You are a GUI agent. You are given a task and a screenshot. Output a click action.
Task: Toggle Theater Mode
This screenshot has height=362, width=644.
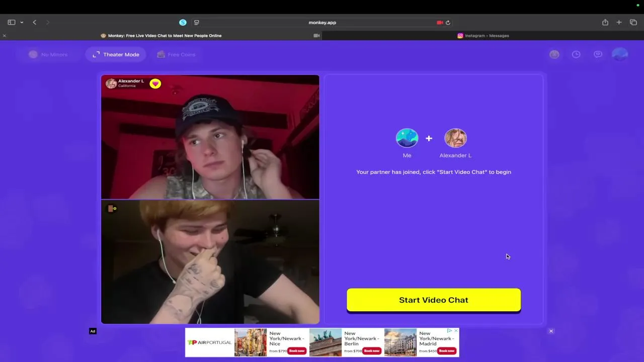coord(116,54)
